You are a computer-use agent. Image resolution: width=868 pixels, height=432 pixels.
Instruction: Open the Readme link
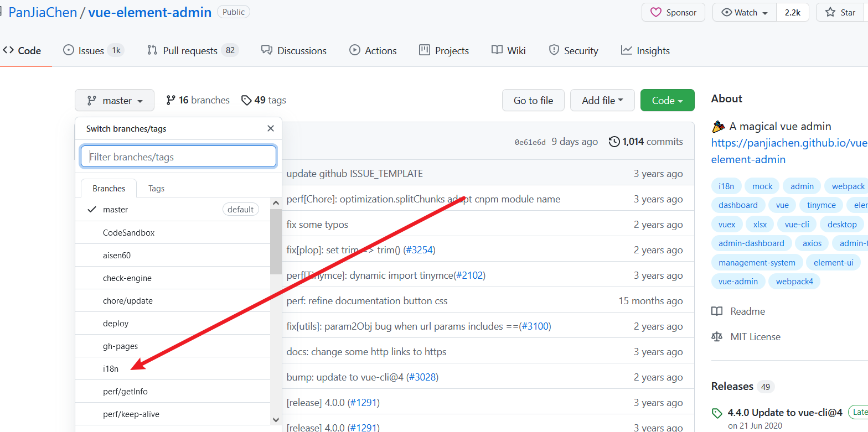pos(738,311)
